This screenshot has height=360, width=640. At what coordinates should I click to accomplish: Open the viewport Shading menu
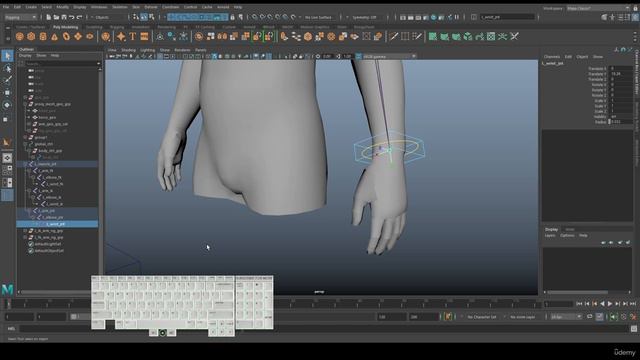pos(128,50)
